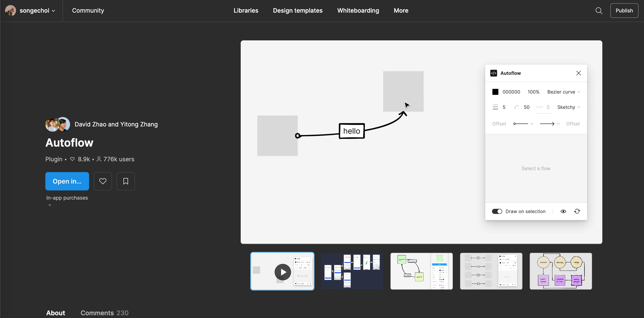Open the Design templates menu
644x318 pixels.
297,11
